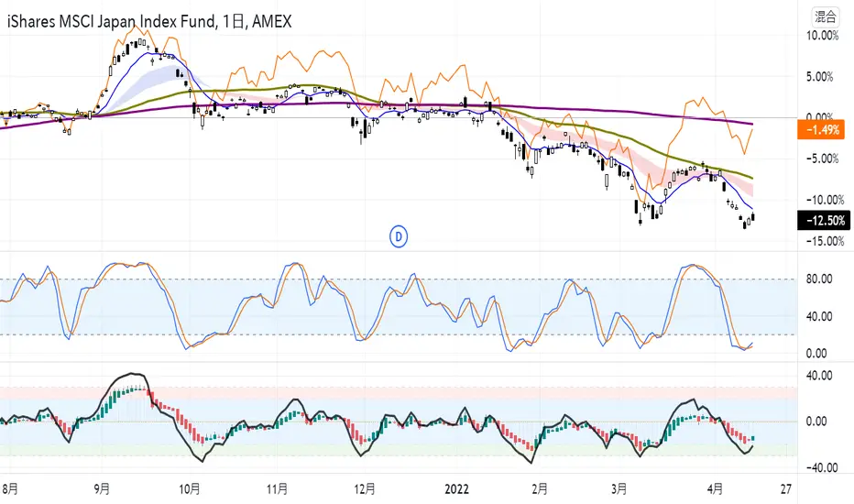
Task: Click the 12月 label on time axis
Action: (x=365, y=488)
